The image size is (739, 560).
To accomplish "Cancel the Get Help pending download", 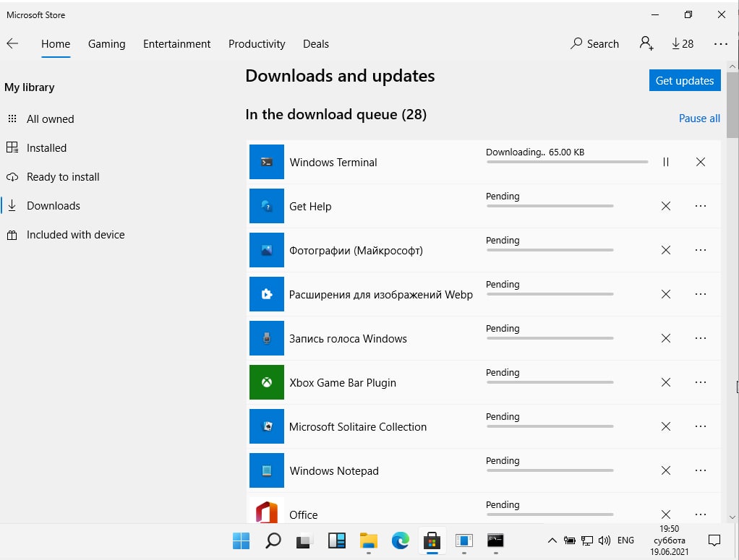I will (x=666, y=206).
